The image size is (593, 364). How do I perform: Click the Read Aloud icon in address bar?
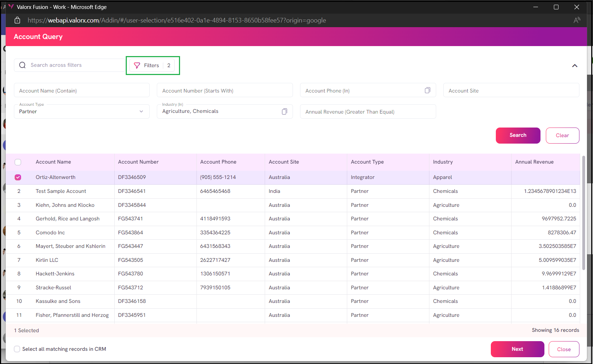coord(577,20)
